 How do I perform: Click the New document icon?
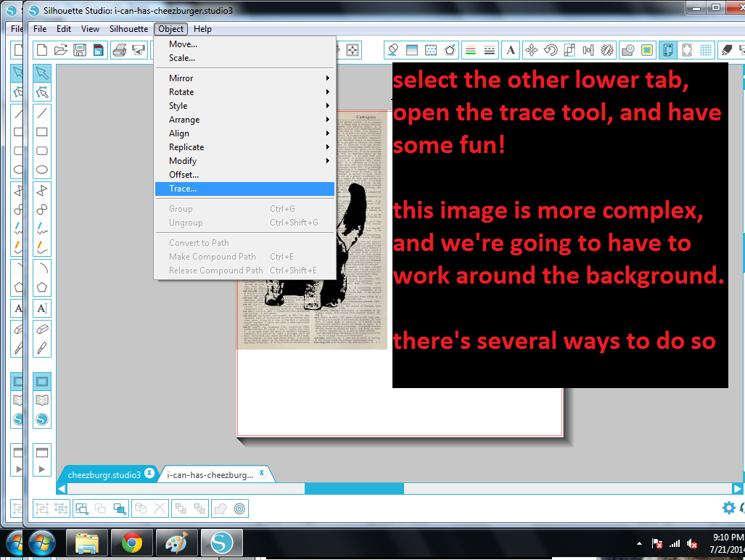42,50
